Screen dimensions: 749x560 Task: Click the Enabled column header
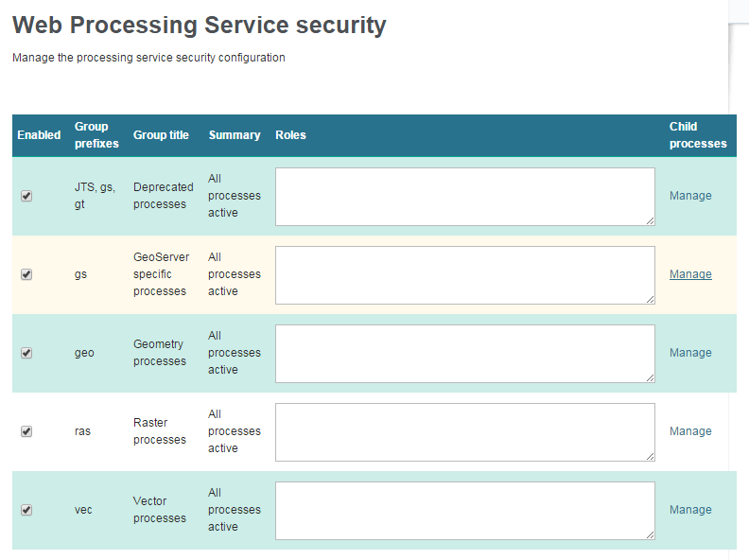point(39,135)
